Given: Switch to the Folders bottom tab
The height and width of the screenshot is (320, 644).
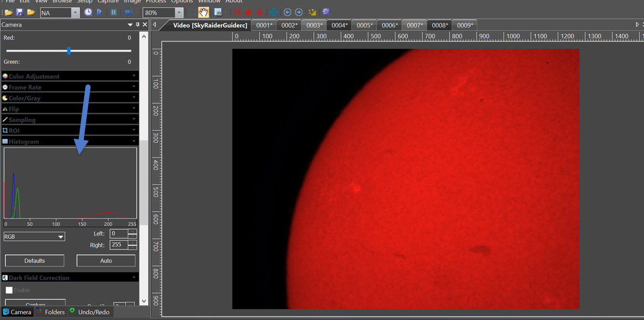Looking at the screenshot, I should pyautogui.click(x=50, y=312).
